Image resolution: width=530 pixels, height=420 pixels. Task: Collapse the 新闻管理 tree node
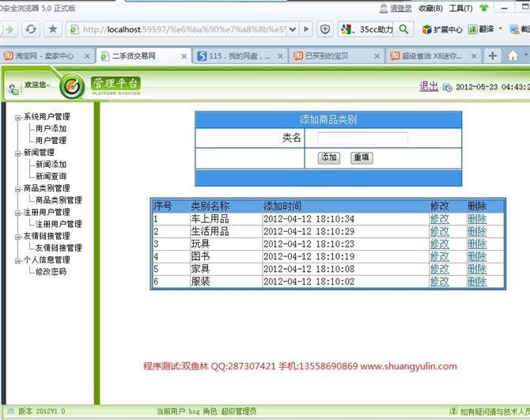(x=17, y=153)
